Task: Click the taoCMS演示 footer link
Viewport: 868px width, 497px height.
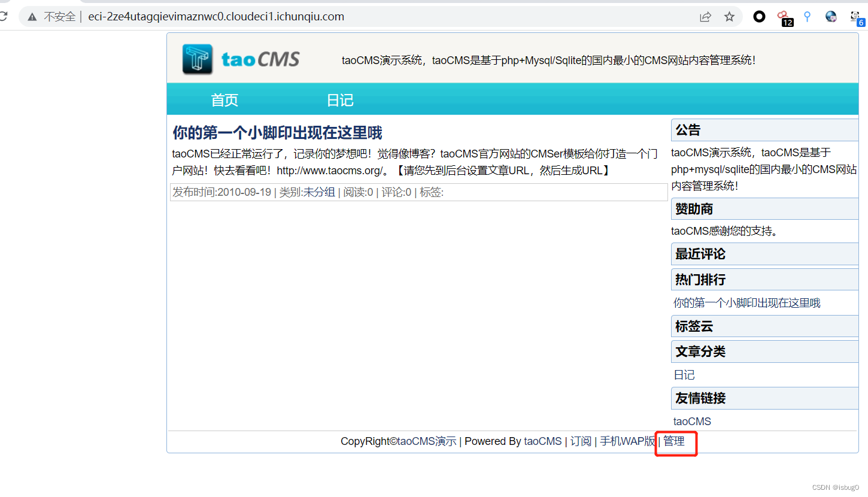Action: point(427,441)
